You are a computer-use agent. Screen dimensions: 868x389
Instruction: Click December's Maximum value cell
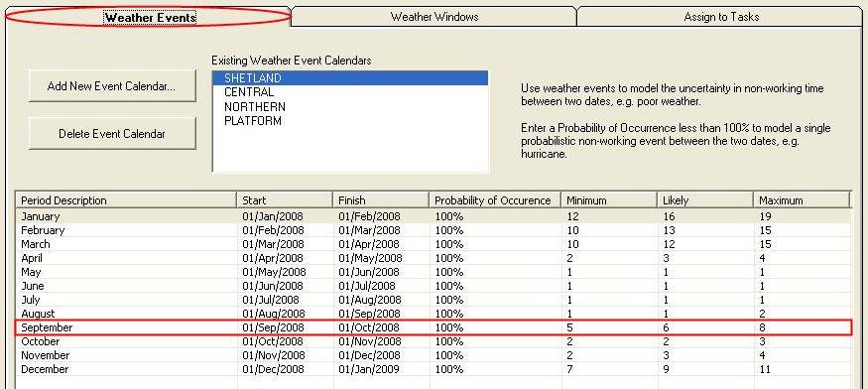[802, 369]
